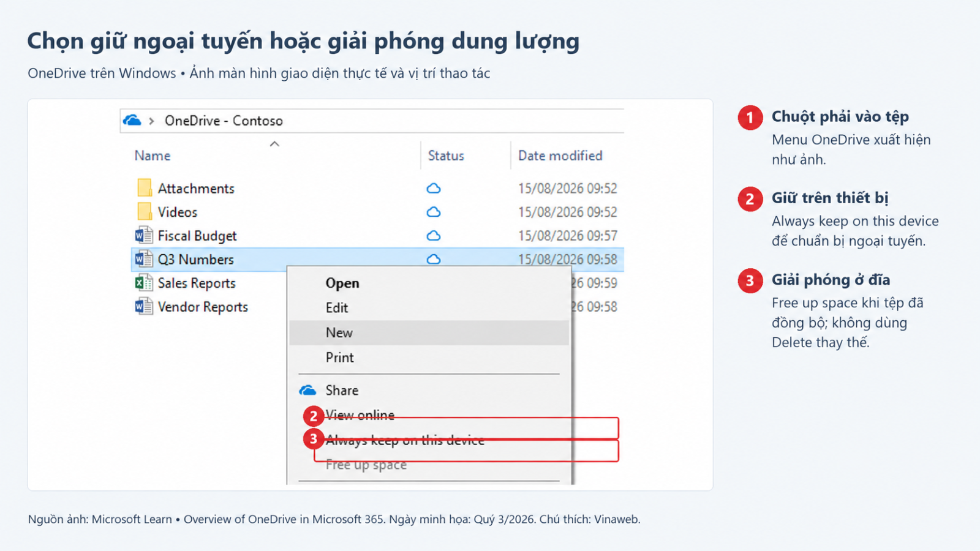This screenshot has height=551, width=980.
Task: Click the subtitle starting "OneDrive trên Windows"
Action: click(x=259, y=73)
